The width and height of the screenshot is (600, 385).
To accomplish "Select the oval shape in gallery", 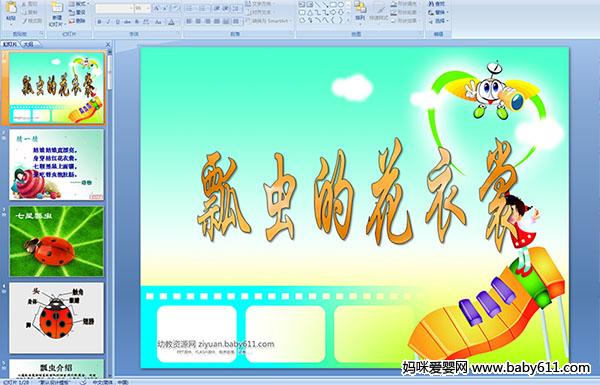I will click(x=341, y=5).
